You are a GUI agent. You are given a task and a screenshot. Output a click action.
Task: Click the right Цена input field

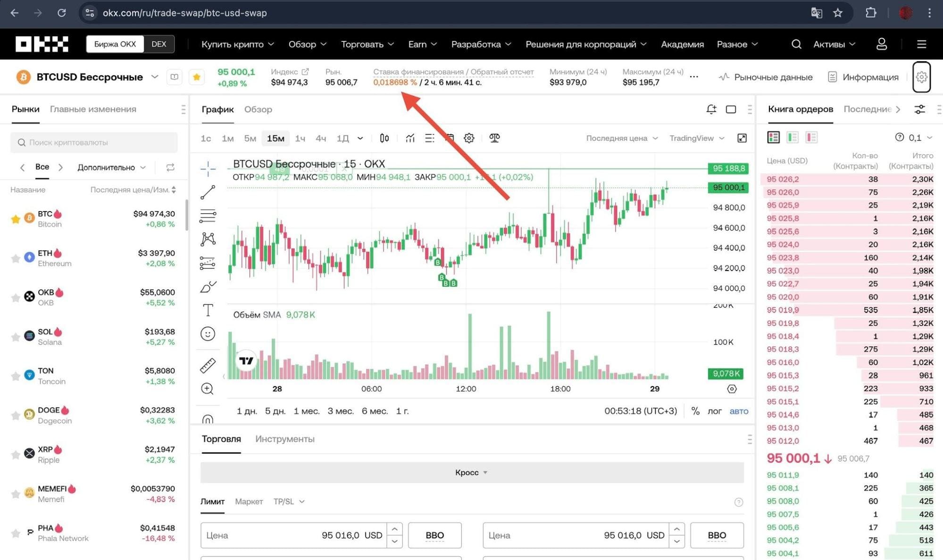click(x=576, y=535)
